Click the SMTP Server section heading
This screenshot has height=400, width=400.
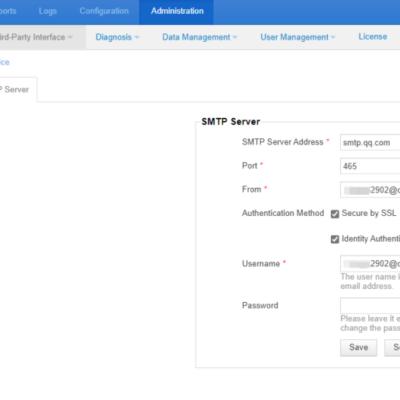(x=231, y=122)
